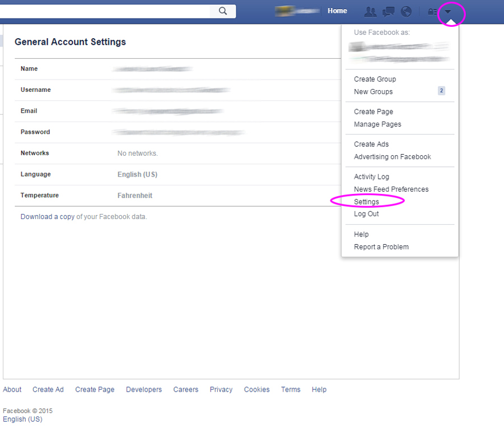Click English (US) link under copyright
Image resolution: width=504 pixels, height=437 pixels.
tap(22, 419)
